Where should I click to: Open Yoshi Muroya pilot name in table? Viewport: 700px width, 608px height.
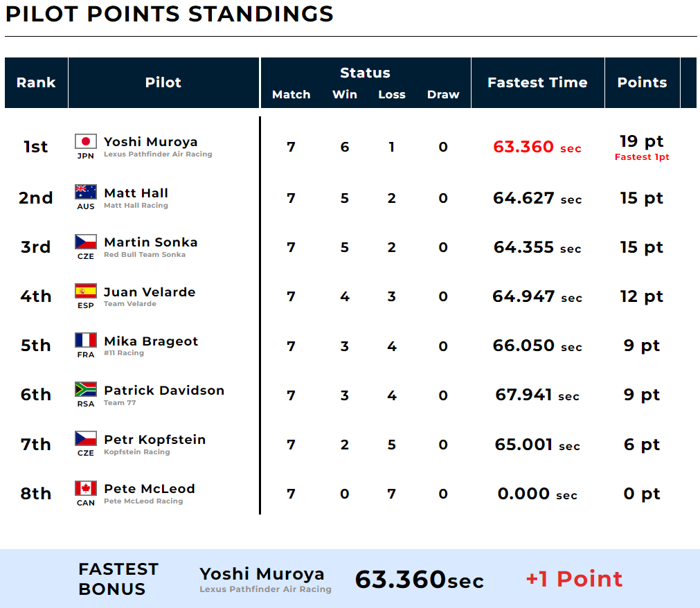150,142
